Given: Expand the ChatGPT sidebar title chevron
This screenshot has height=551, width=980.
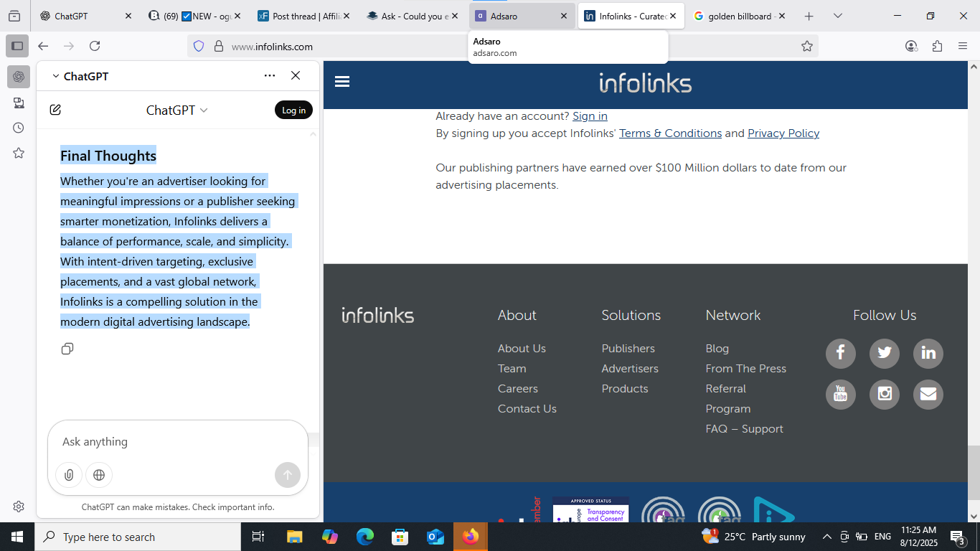Looking at the screenshot, I should [x=55, y=76].
